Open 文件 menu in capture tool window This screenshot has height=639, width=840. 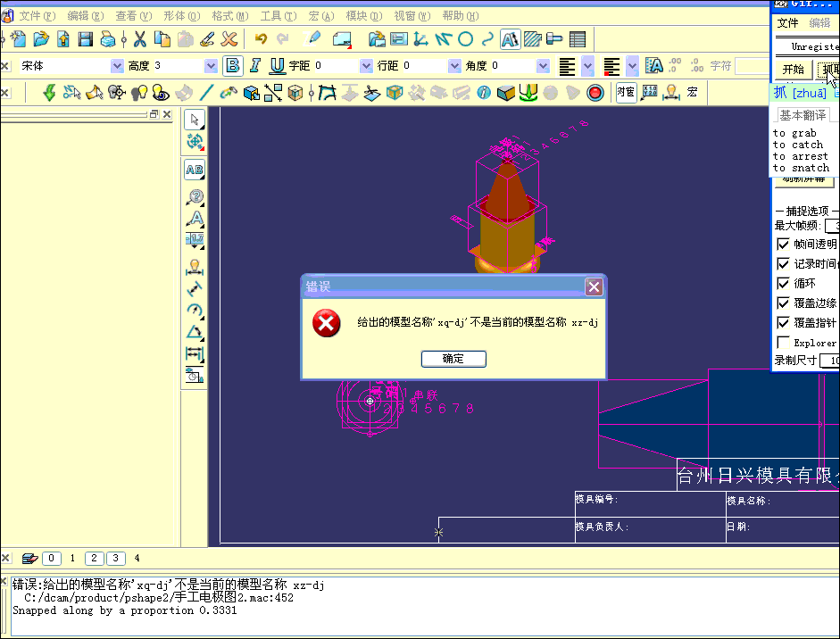[x=787, y=23]
